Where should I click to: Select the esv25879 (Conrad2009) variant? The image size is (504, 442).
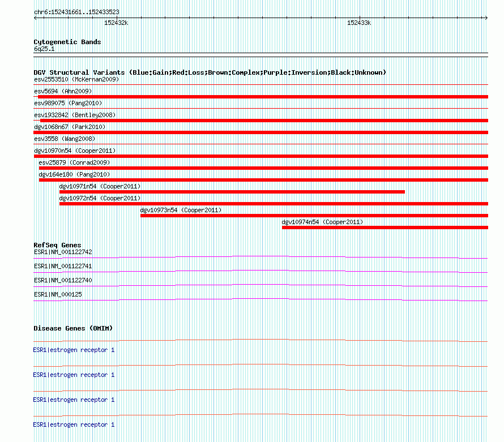pyautogui.click(x=74, y=162)
